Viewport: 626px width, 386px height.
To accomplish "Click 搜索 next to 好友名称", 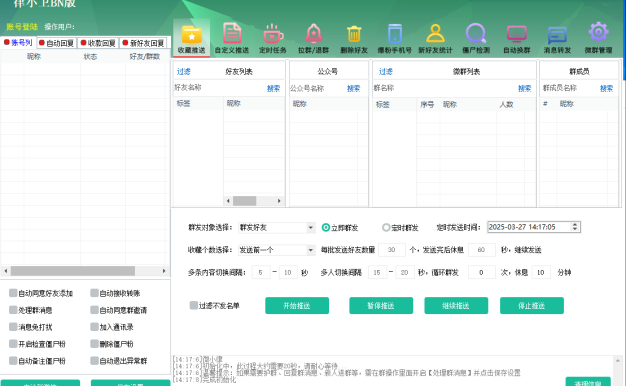I will pos(273,88).
